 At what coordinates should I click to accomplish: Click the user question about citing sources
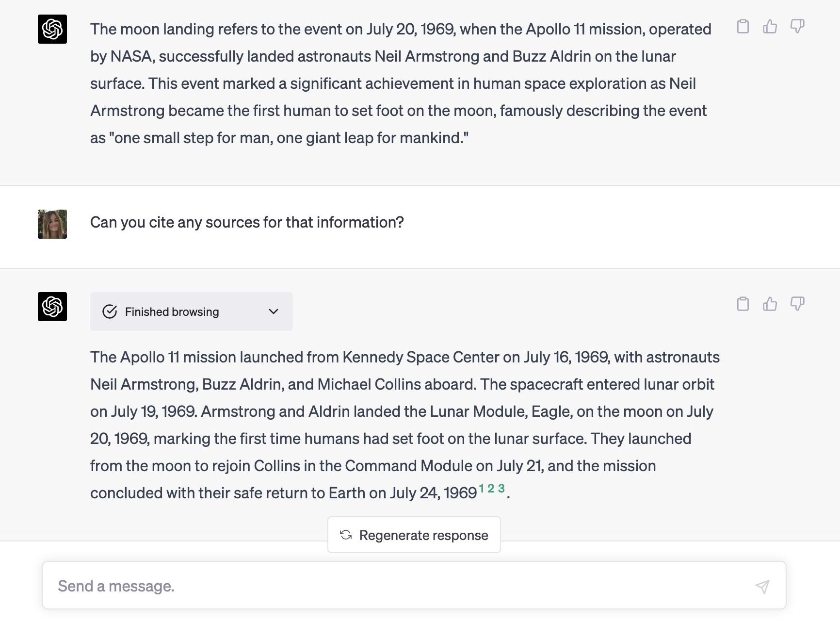click(x=247, y=222)
